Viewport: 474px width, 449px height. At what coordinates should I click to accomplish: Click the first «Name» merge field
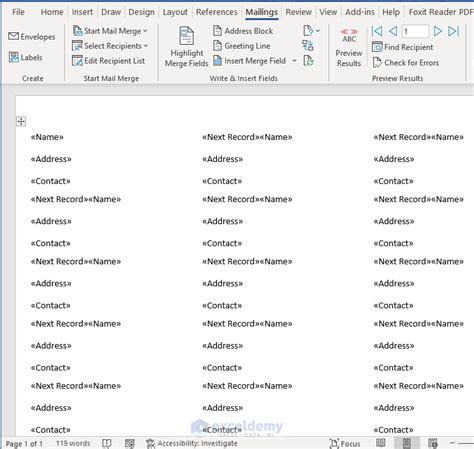(x=47, y=137)
